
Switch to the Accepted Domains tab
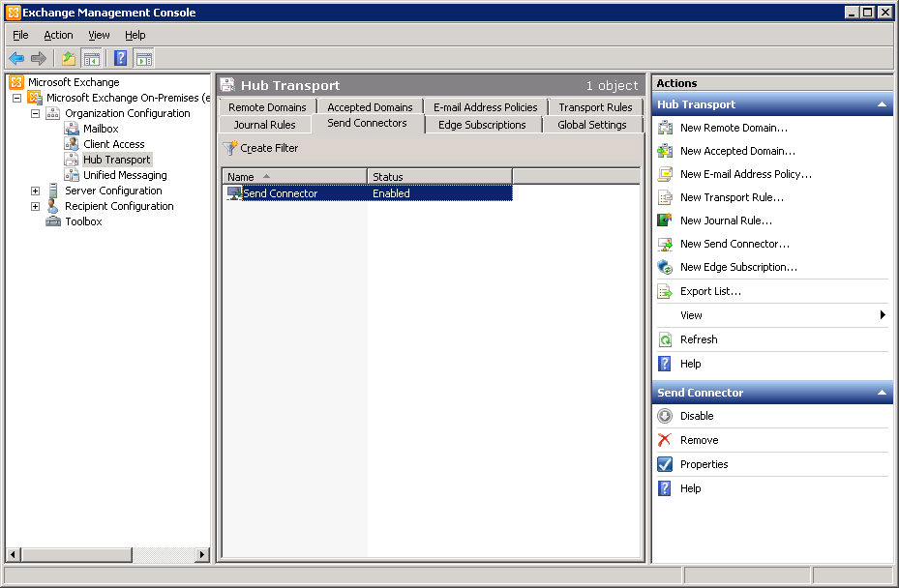(x=370, y=107)
